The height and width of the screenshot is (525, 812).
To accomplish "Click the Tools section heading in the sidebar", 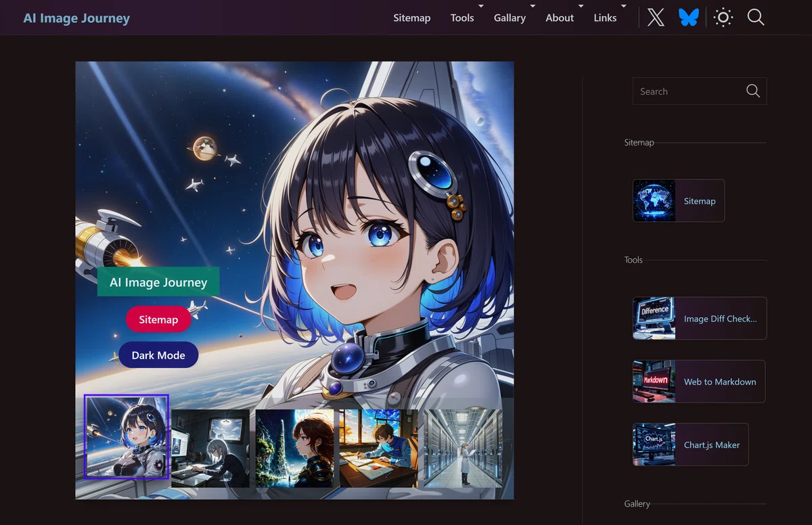I will [x=633, y=260].
